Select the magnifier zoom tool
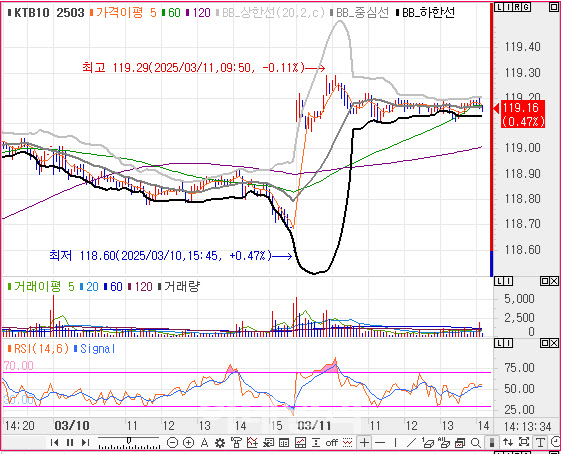This screenshot has height=454, width=561. pyautogui.click(x=475, y=443)
